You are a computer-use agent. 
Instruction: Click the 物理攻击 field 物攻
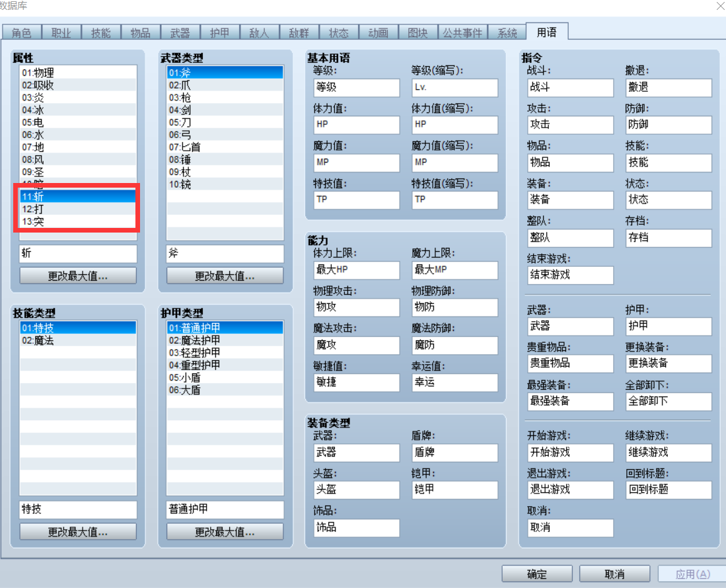pyautogui.click(x=357, y=307)
